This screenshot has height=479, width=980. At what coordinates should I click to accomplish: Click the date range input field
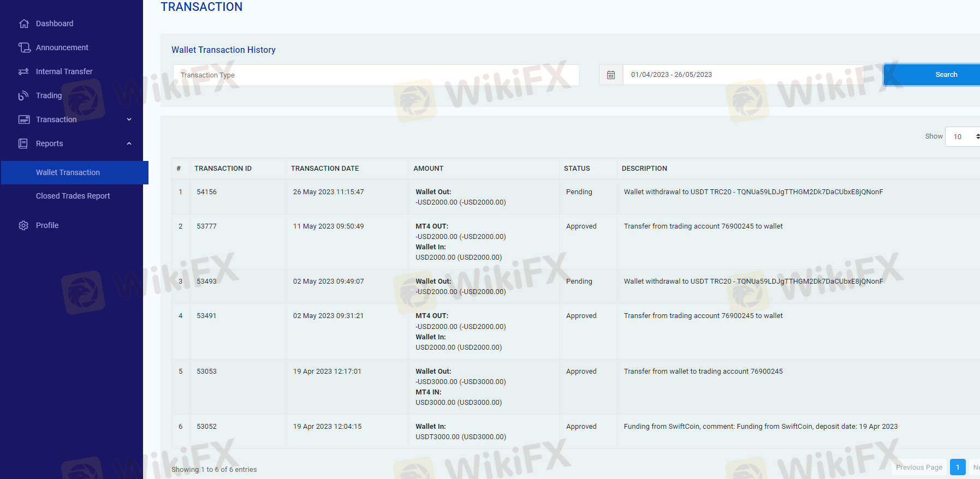pos(752,75)
